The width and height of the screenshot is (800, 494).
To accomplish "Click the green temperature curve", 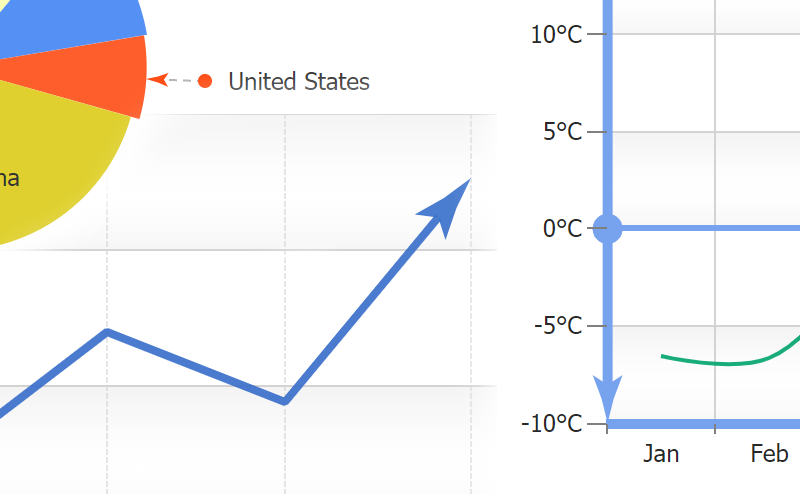I will [x=730, y=362].
